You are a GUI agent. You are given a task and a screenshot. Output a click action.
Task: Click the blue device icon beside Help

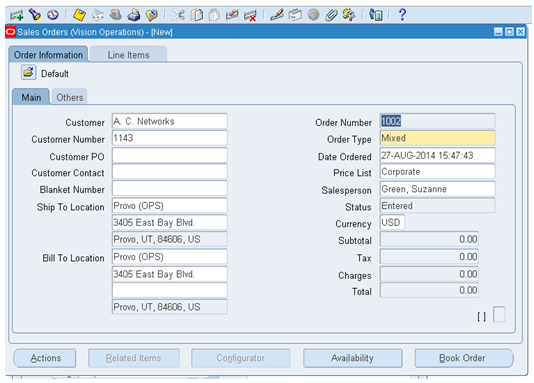coord(376,15)
